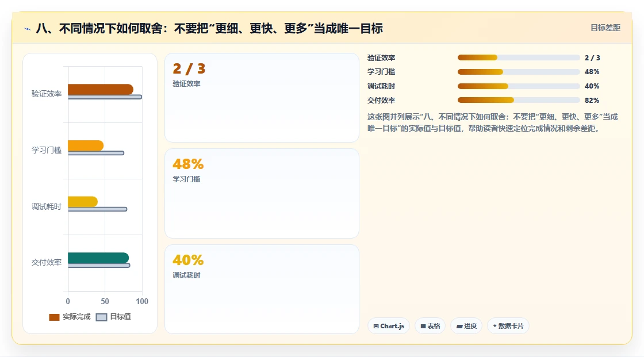Click the gray target bar under 交付效率
Screen dimensions: 644x357
pyautogui.click(x=99, y=266)
